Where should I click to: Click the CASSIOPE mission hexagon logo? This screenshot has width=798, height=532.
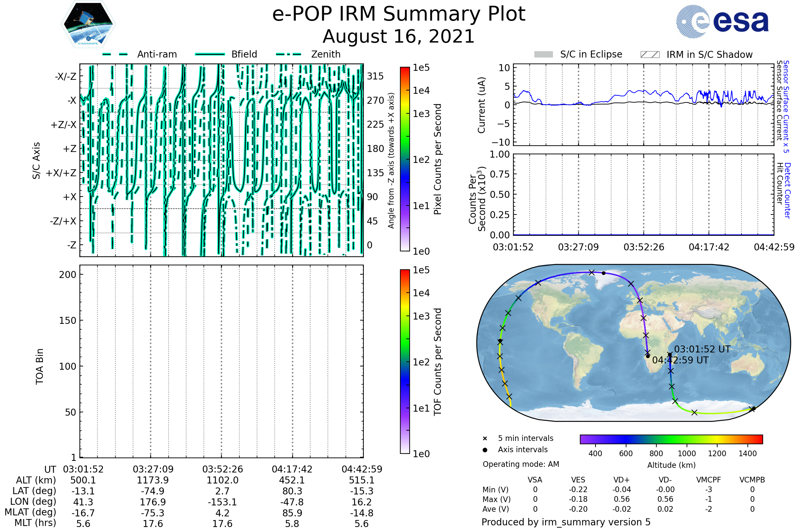[88, 24]
